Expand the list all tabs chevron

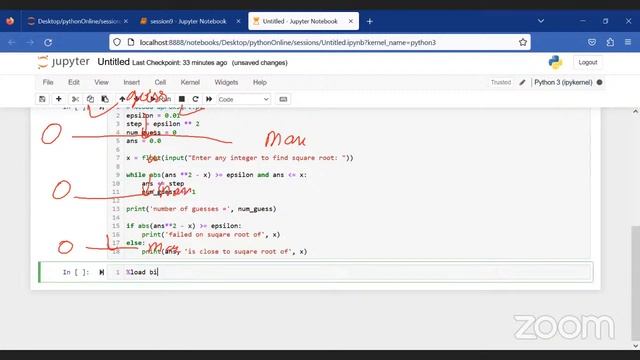[541, 21]
